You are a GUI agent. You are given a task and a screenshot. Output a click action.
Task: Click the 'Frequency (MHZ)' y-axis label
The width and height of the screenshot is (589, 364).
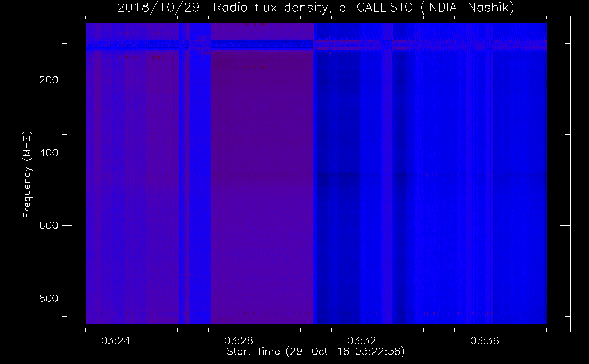click(x=28, y=174)
